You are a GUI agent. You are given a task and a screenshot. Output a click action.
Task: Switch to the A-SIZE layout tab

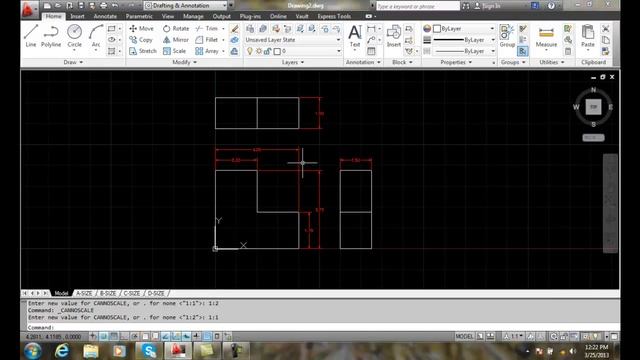point(84,293)
